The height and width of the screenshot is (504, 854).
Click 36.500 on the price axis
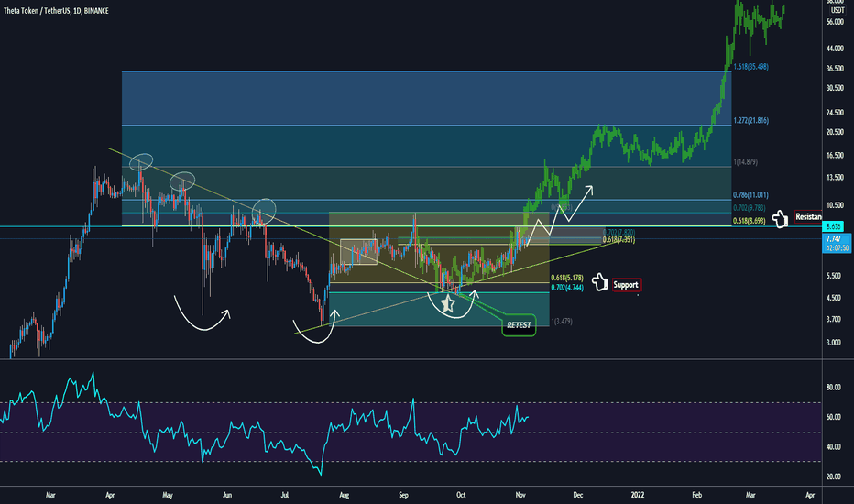tap(835, 69)
